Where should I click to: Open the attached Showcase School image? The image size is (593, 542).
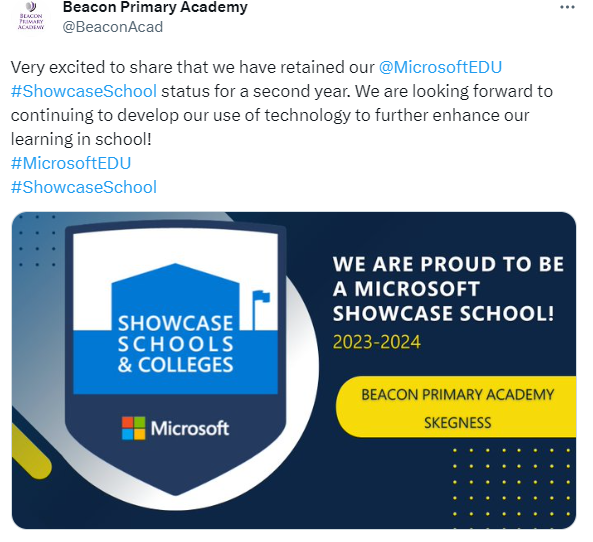(294, 370)
